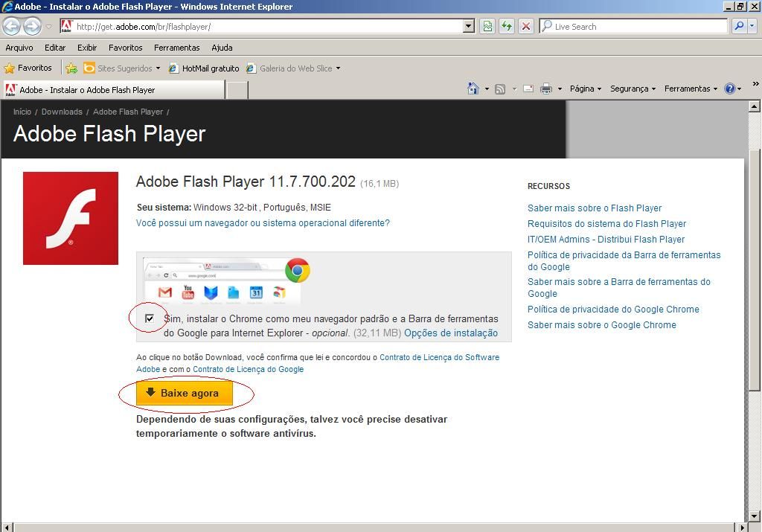Screen dimensions: 762x532
Task: Open the Editar menu
Action: (55, 48)
